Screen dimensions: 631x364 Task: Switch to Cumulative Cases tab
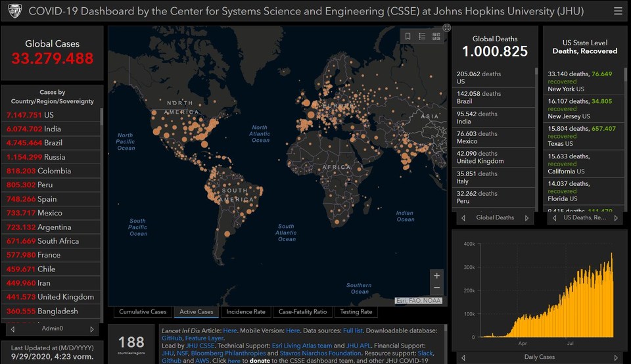(x=143, y=311)
